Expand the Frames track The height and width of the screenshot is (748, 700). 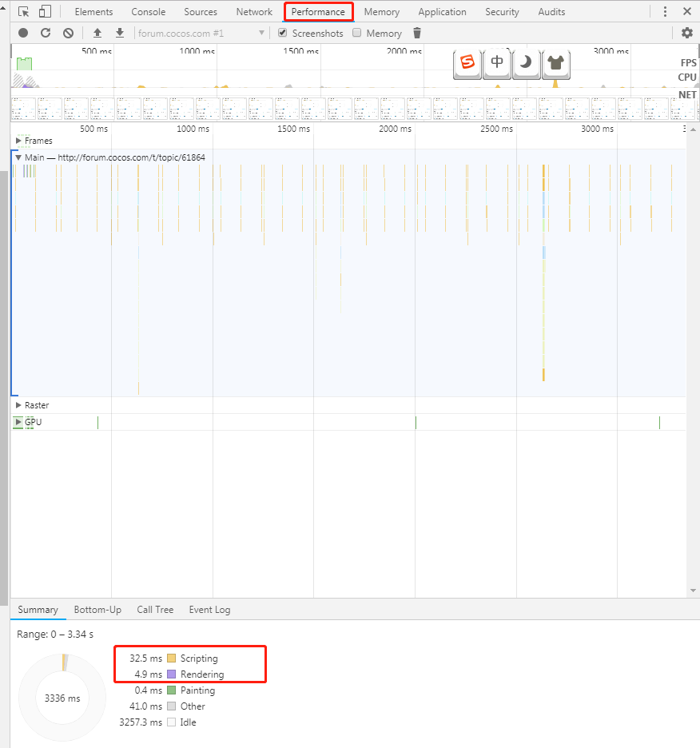18,141
